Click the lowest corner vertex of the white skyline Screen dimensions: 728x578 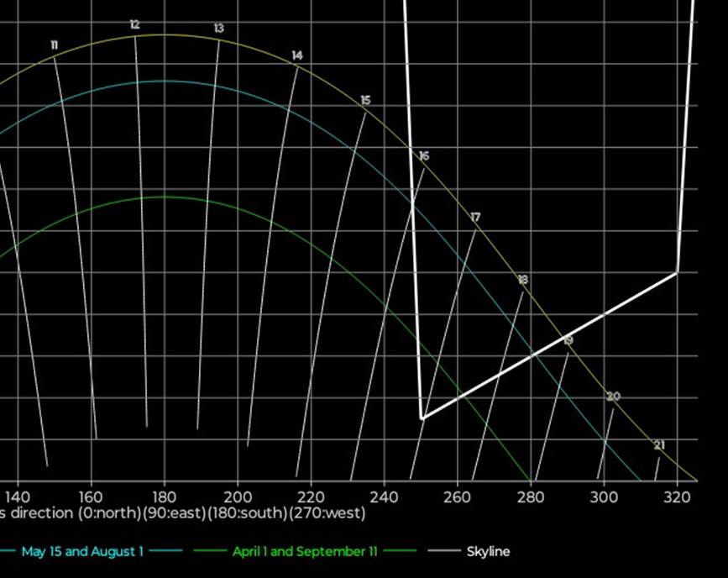tap(422, 418)
